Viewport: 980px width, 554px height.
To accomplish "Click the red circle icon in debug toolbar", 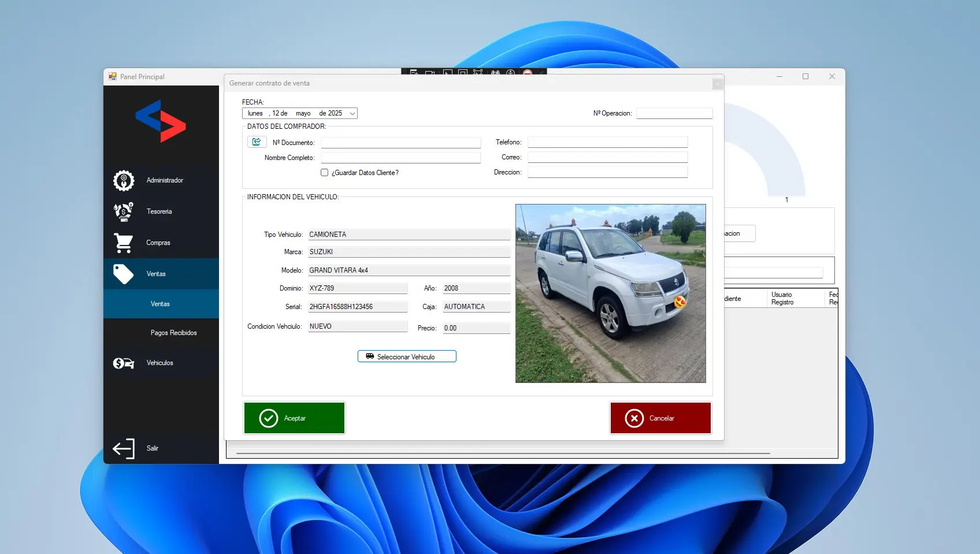I will click(528, 73).
